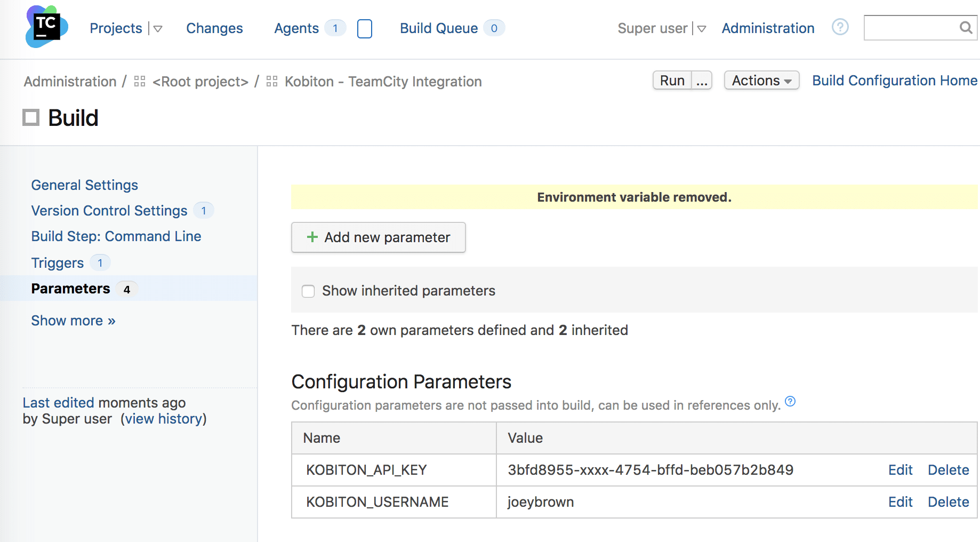Open the Actions dropdown menu

[761, 81]
